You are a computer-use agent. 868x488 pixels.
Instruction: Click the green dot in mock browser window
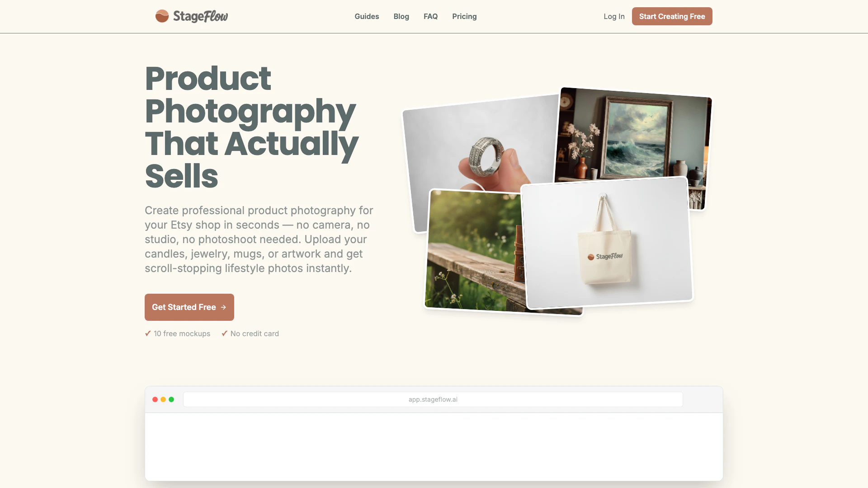coord(171,399)
